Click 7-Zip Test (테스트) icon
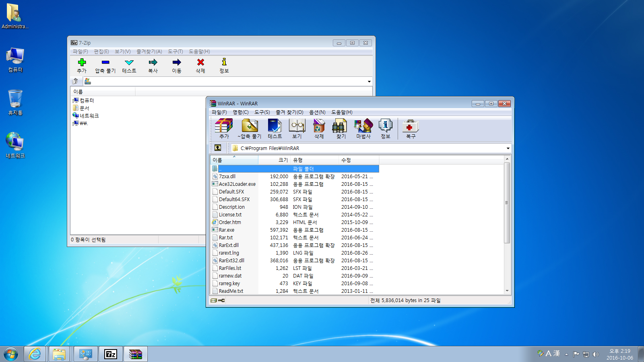 click(129, 66)
